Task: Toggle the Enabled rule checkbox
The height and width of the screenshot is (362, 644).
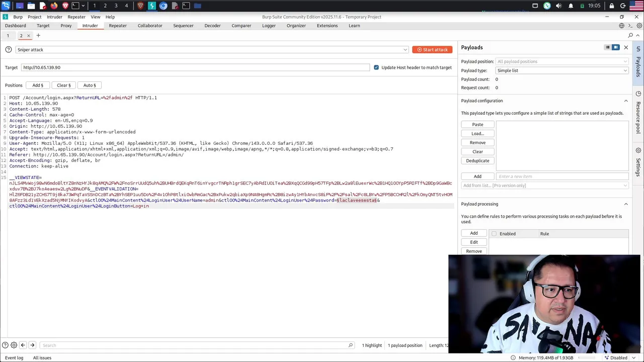Action: (494, 234)
